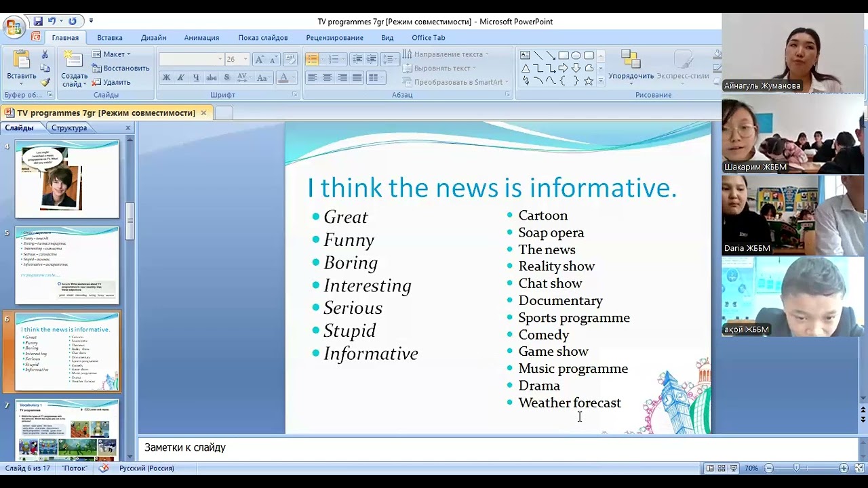Pick the Text Box shape in the shapes gallery
868x488 pixels.
point(526,56)
